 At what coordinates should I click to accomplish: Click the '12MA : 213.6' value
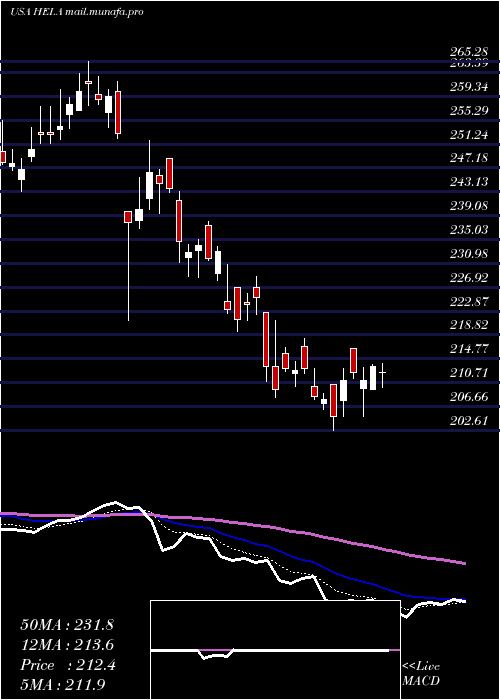click(67, 645)
